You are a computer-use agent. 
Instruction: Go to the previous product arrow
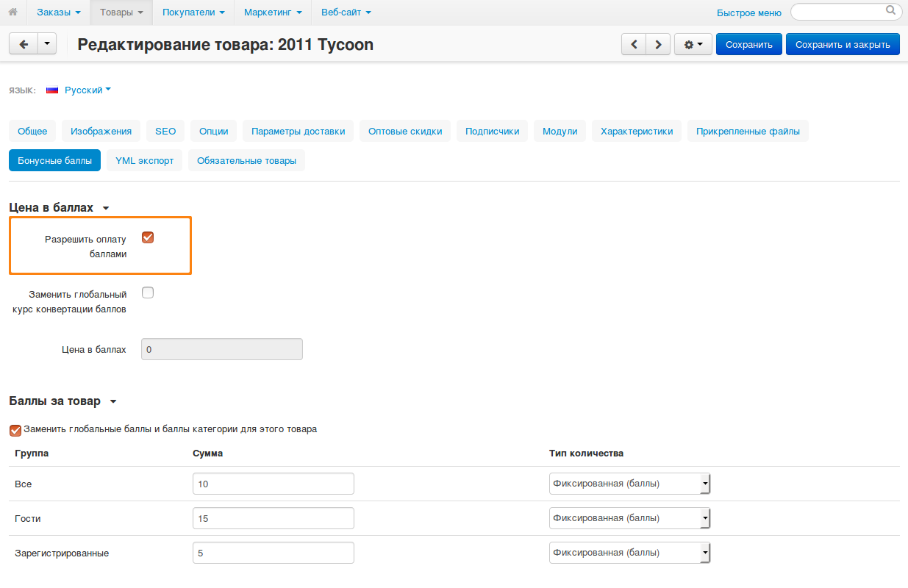tap(634, 45)
